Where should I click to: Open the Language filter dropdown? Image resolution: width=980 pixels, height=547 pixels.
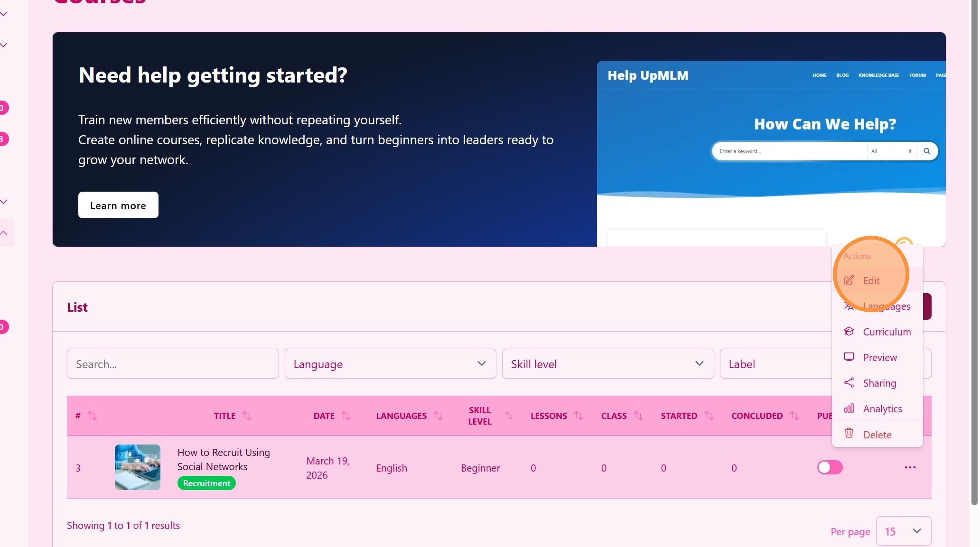point(390,364)
